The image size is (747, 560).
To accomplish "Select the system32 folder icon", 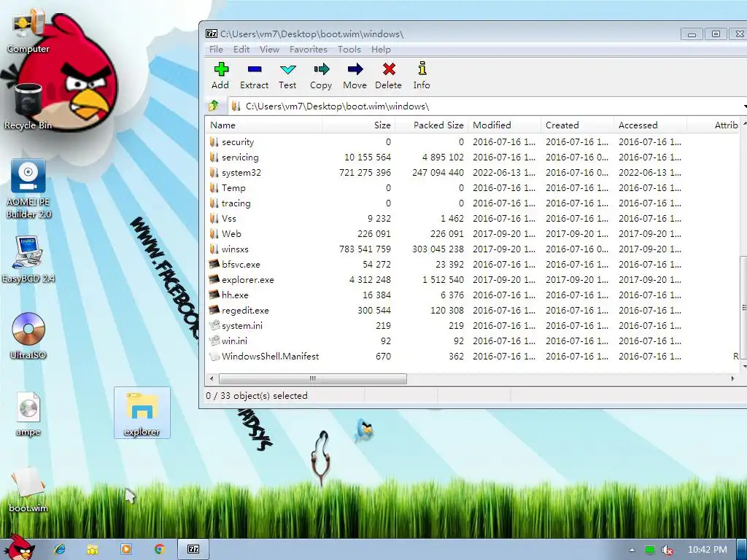I will 214,172.
